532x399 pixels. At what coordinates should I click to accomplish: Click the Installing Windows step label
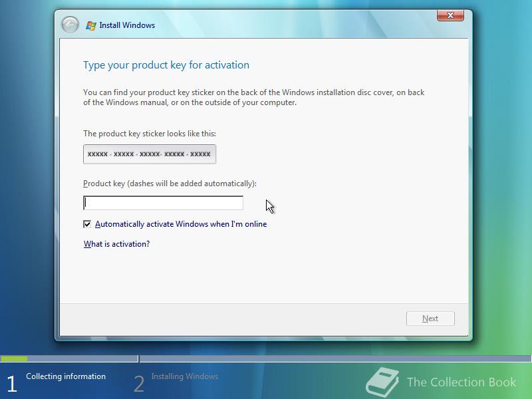pos(185,376)
